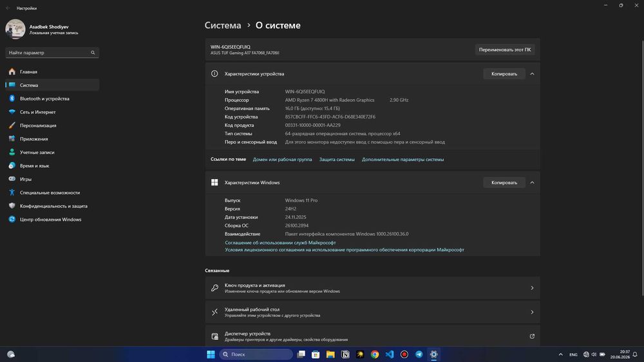Click the Специальные возможности accessibility icon

(x=12, y=193)
